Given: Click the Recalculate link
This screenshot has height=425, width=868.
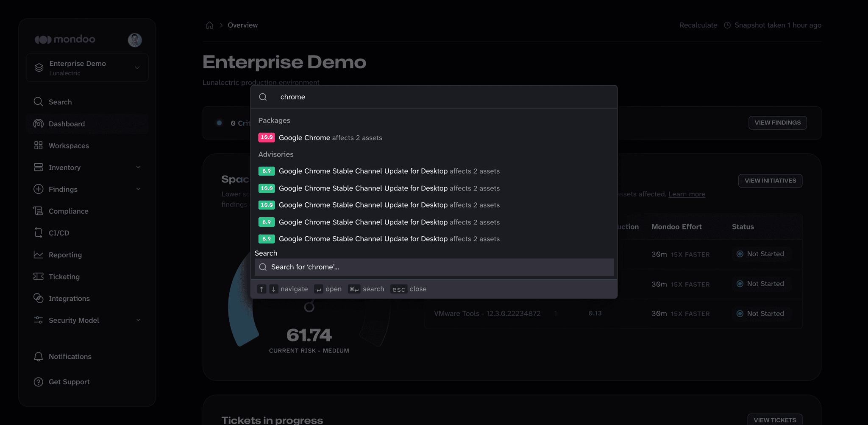Looking at the screenshot, I should 698,25.
